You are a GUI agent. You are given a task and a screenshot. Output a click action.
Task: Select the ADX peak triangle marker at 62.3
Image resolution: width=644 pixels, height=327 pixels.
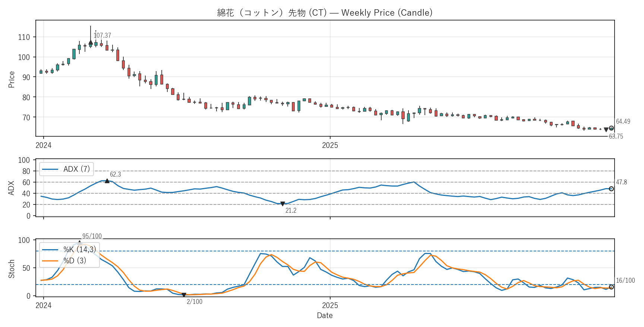click(x=107, y=181)
